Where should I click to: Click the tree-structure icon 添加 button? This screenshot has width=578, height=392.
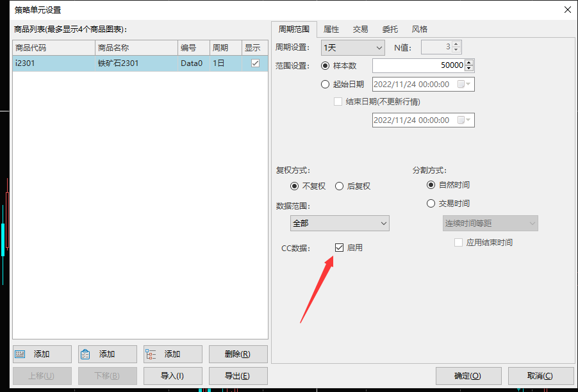tap(172, 354)
